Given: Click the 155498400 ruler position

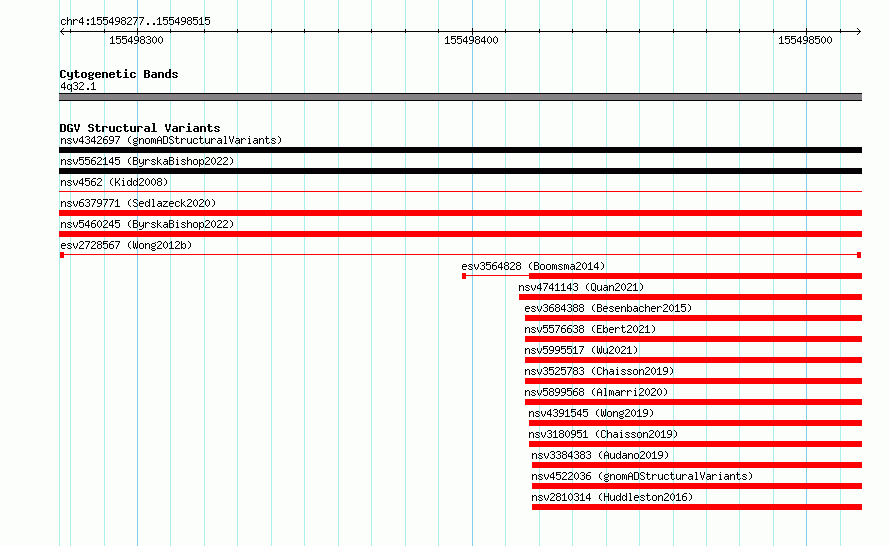Looking at the screenshot, I should point(471,40).
